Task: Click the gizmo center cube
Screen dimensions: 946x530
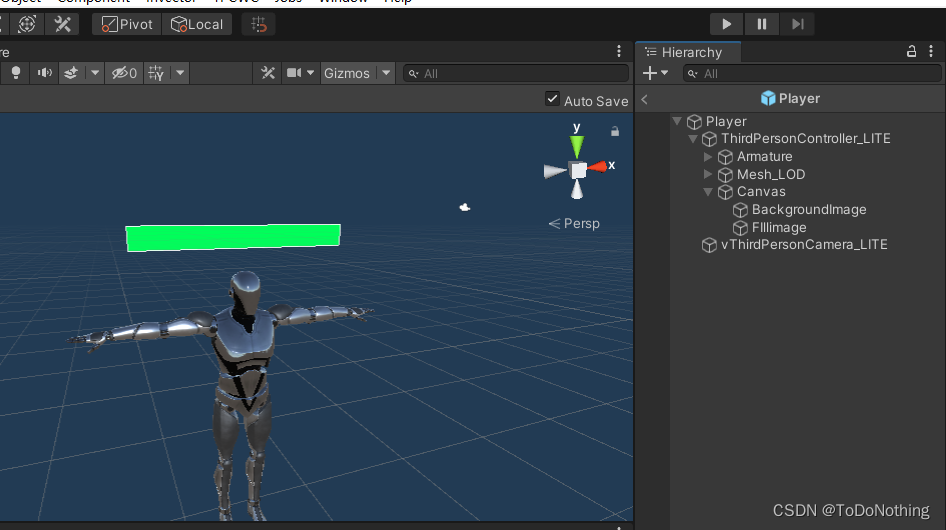Action: click(578, 170)
